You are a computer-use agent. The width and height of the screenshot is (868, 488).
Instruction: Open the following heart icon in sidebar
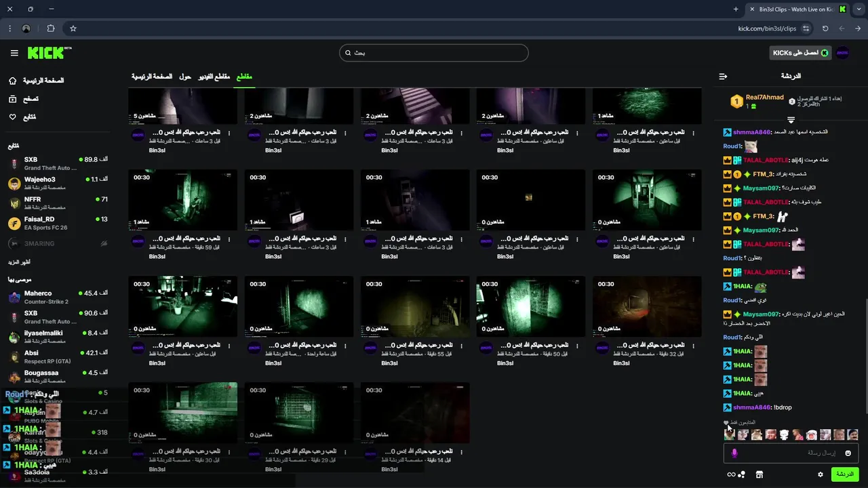tap(13, 117)
